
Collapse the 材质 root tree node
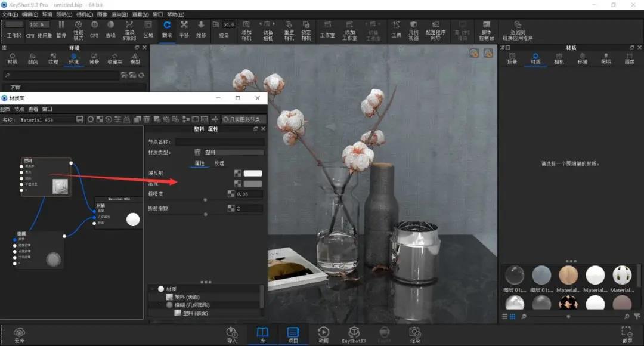point(153,289)
